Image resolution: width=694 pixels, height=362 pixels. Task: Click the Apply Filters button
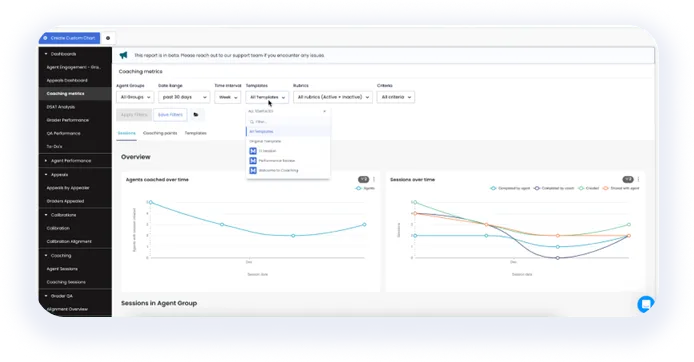(134, 115)
